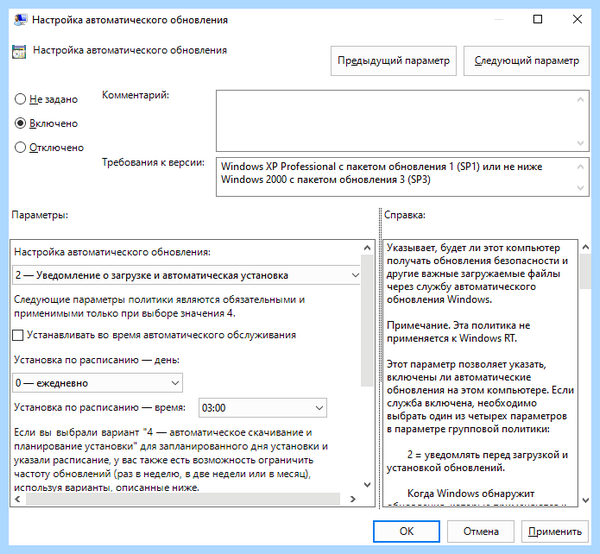Go to 'Следующий параметр'

tap(527, 61)
